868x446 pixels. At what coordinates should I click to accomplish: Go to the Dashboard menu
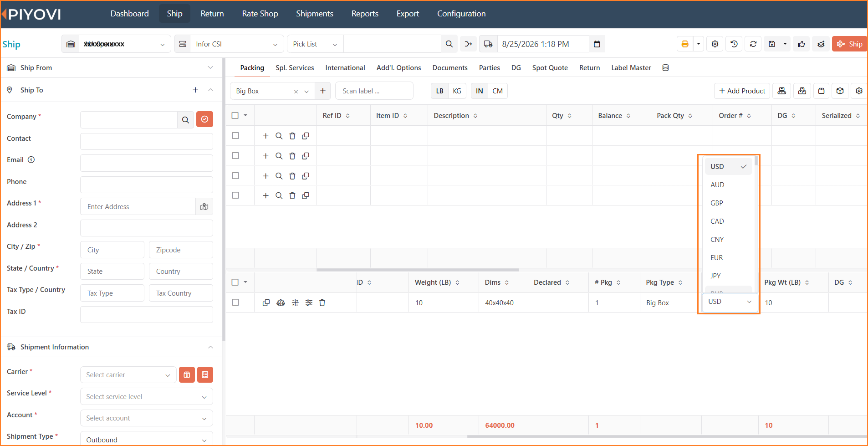click(x=130, y=14)
